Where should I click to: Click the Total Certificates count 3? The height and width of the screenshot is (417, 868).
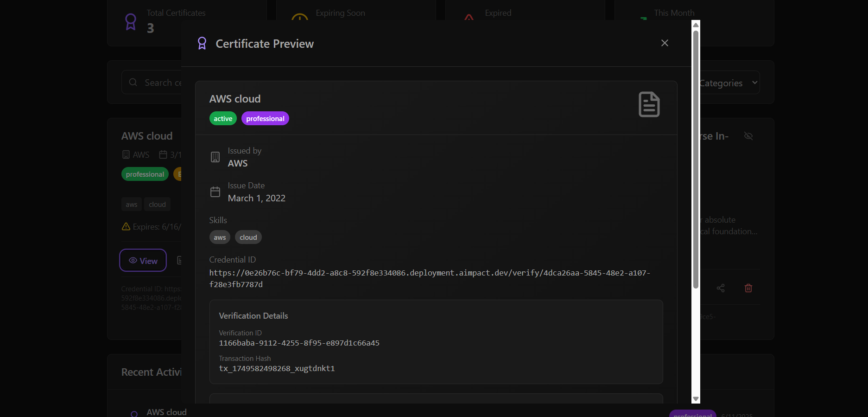point(151,28)
